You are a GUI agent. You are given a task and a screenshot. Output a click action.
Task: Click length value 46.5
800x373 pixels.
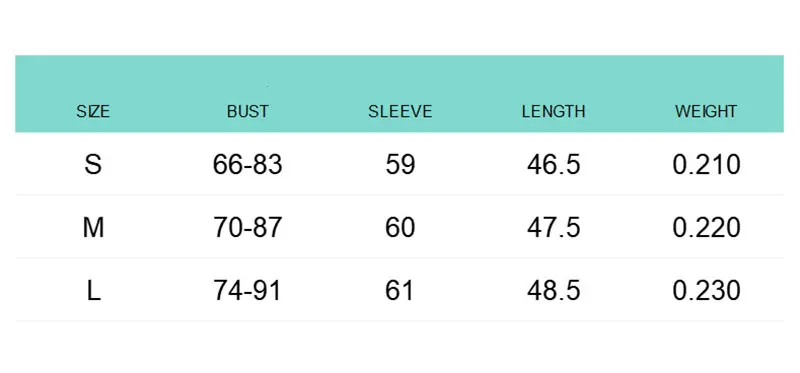click(x=554, y=164)
